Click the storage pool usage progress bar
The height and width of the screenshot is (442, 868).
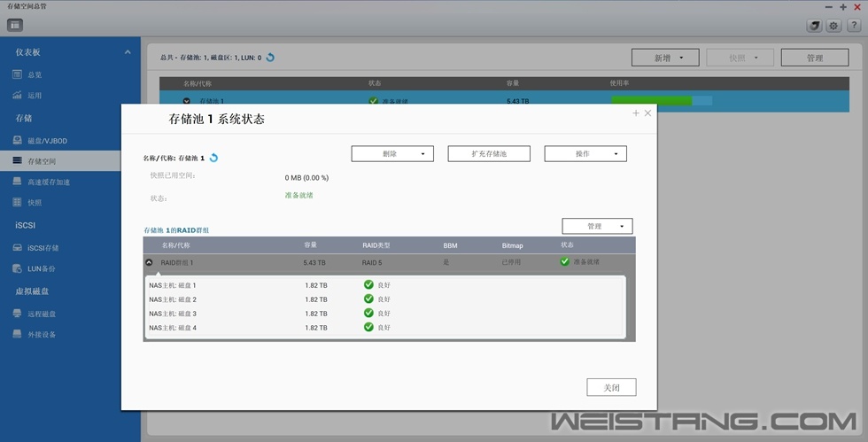coord(662,101)
